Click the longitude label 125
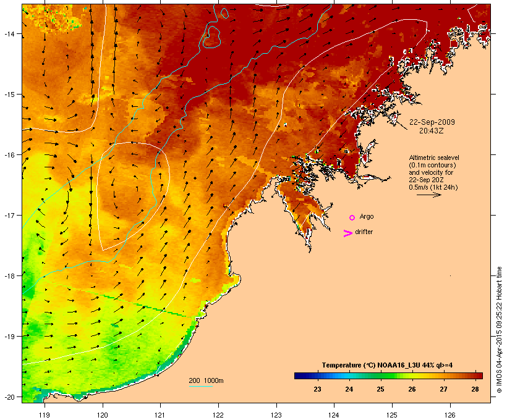 click(x=392, y=415)
